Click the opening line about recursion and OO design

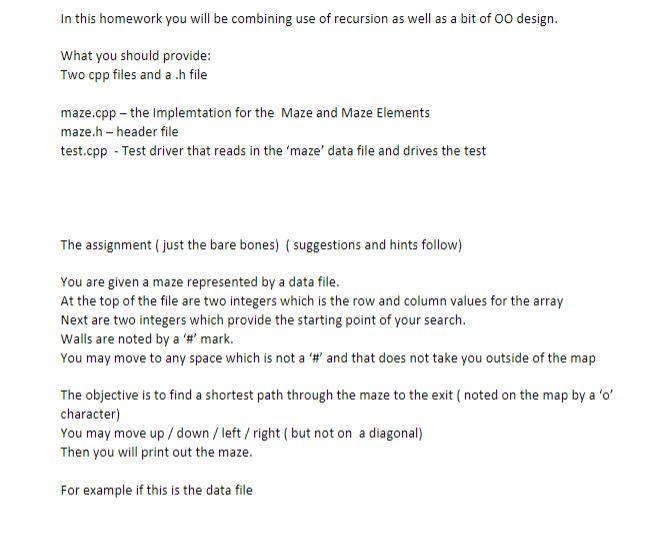[309, 19]
